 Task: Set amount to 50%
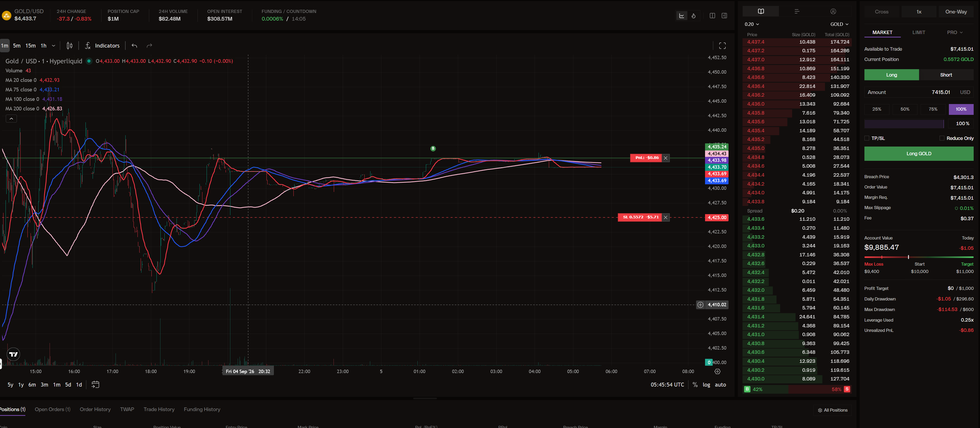[x=905, y=109]
